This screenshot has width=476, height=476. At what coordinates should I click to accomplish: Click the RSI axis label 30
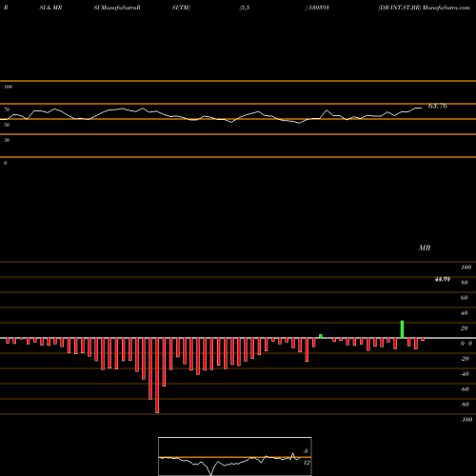pos(7,140)
